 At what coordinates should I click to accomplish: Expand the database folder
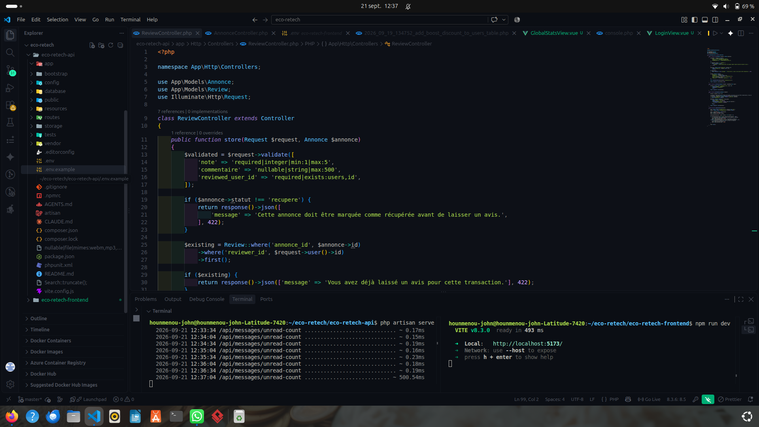55,91
